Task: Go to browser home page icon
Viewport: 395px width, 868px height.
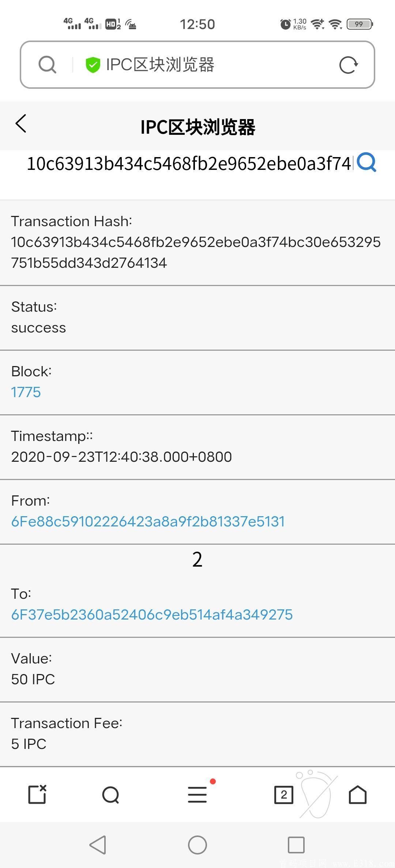Action: pyautogui.click(x=357, y=795)
